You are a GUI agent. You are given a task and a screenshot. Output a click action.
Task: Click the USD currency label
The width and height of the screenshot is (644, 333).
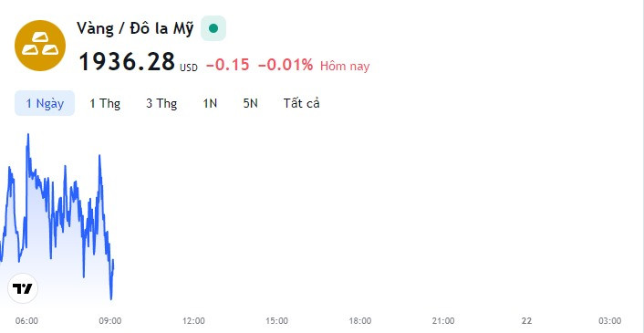coord(189,68)
